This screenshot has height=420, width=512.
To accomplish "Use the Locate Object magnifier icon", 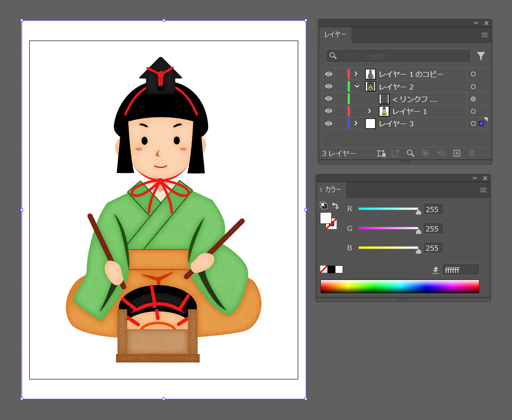I will tap(410, 153).
